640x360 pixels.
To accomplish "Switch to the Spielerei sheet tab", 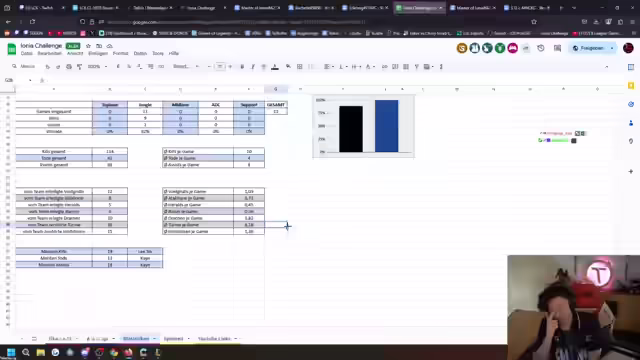I will 173,339.
